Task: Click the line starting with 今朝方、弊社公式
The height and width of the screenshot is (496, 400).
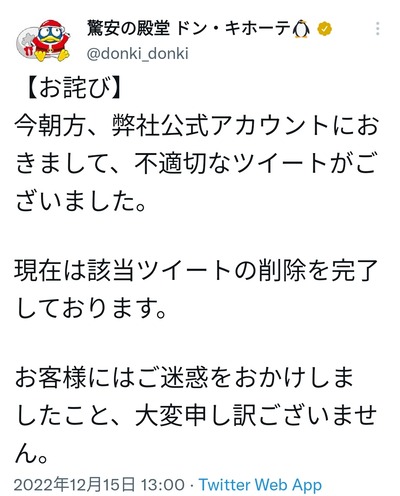Action: (197, 126)
